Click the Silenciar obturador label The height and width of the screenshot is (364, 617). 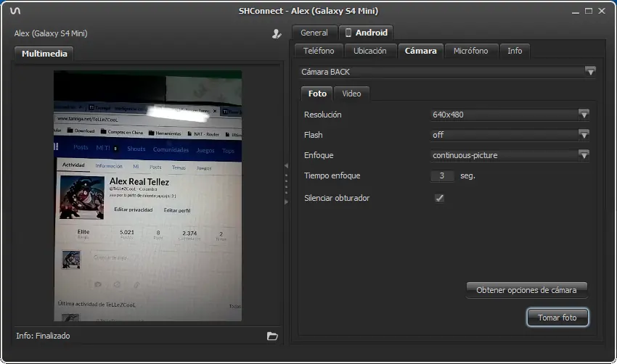coord(337,198)
